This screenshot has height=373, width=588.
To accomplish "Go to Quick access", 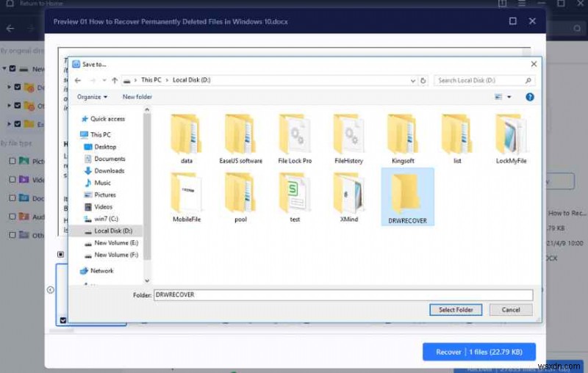I will pyautogui.click(x=103, y=119).
